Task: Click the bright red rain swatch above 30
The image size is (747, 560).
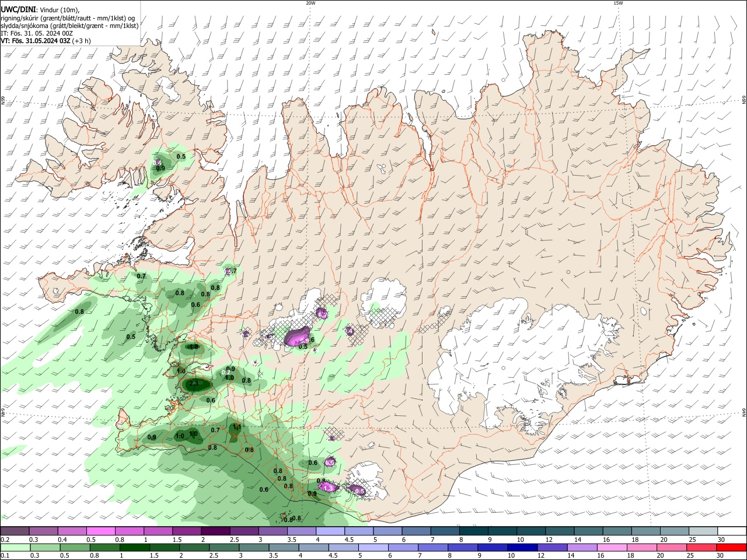Action: [730, 548]
